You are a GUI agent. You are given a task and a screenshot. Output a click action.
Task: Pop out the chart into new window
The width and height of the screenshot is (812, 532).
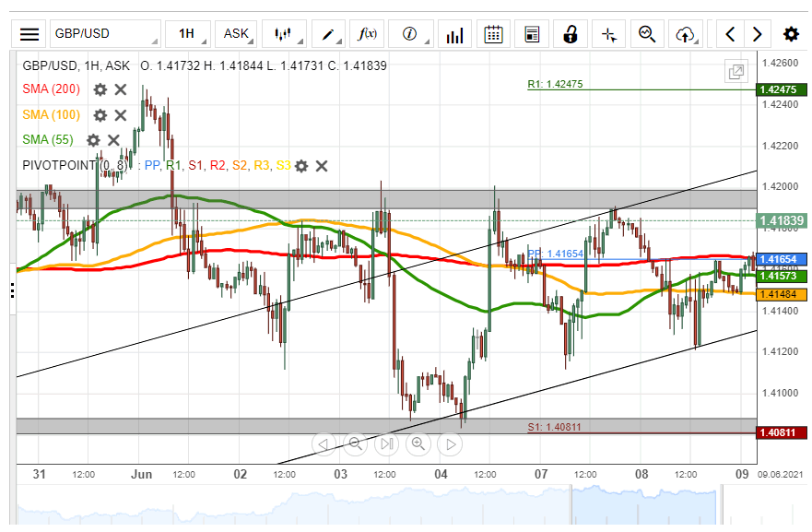[x=736, y=72]
